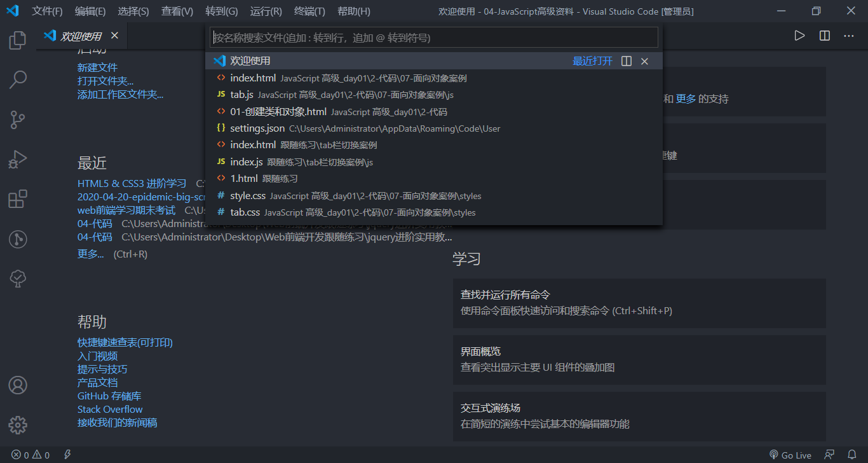Click the Run button in the editor toolbar
This screenshot has width=868, height=463.
pos(799,36)
